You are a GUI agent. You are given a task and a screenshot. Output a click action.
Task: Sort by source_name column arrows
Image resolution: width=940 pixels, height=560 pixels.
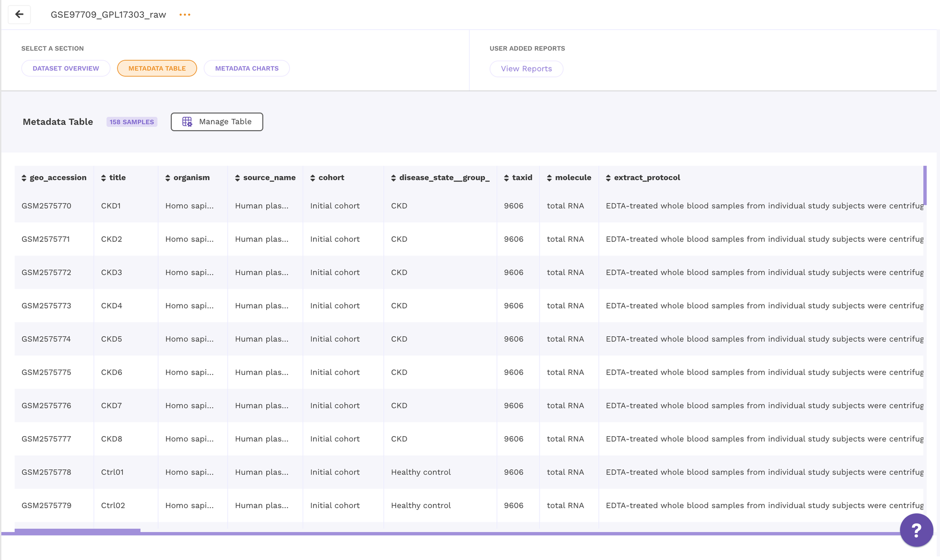tap(237, 178)
